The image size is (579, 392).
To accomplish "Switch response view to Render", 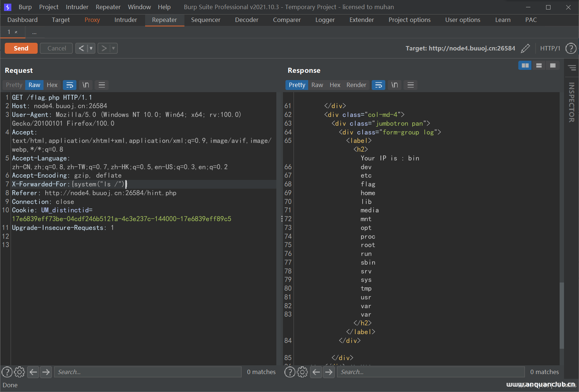I will (356, 85).
